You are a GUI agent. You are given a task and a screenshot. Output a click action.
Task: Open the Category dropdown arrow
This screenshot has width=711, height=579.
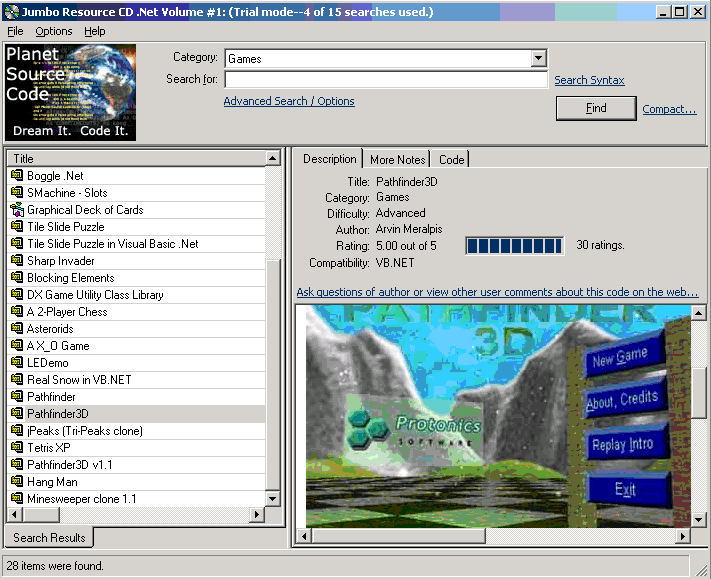[538, 58]
